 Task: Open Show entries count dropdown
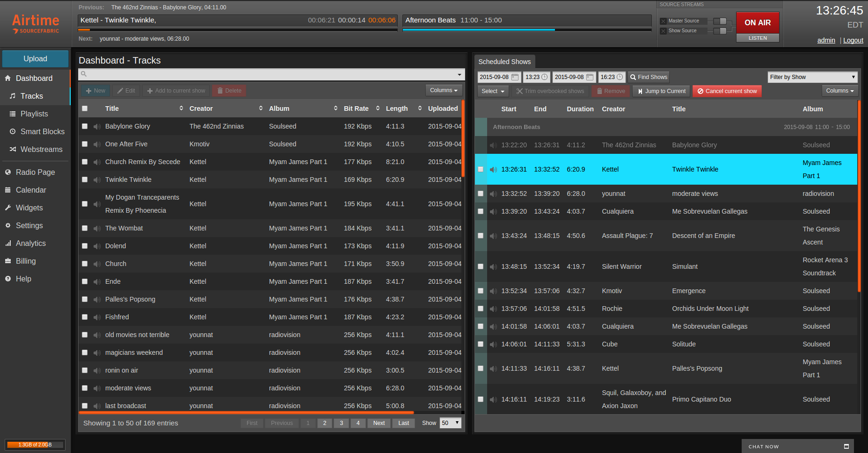click(450, 423)
